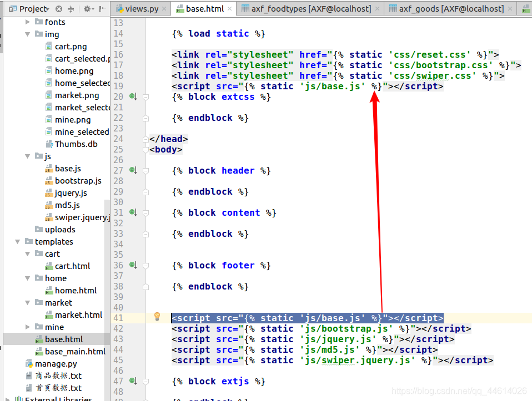Click the scroll-from-source target icon
The width and height of the screenshot is (532, 401).
[59, 9]
